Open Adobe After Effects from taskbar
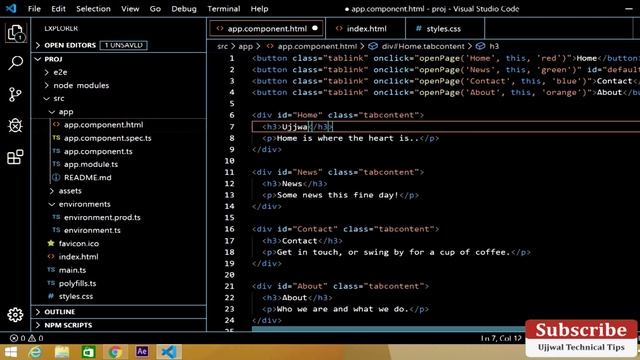Viewport: 640px width, 360px height. click(x=142, y=351)
